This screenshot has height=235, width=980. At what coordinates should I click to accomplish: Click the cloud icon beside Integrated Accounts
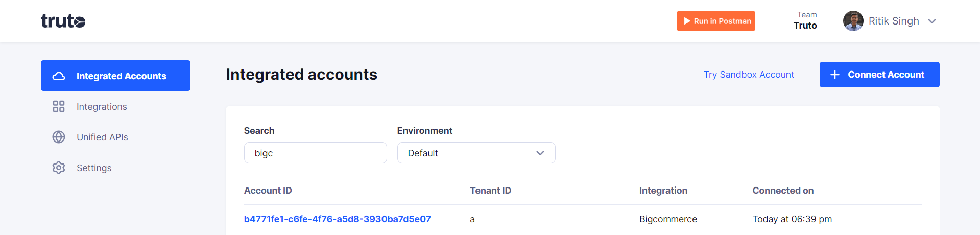(x=59, y=76)
